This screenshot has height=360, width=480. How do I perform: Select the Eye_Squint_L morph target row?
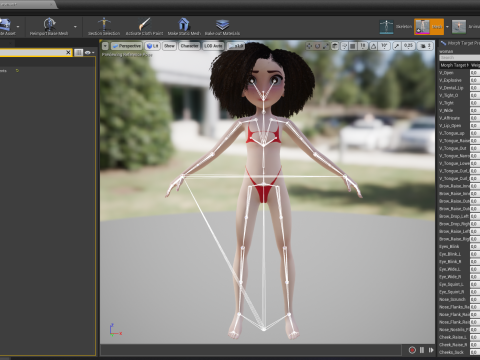coord(459,284)
